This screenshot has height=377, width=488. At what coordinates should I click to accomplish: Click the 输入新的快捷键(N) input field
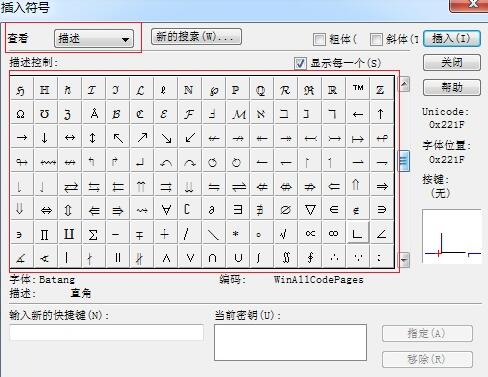click(x=107, y=332)
